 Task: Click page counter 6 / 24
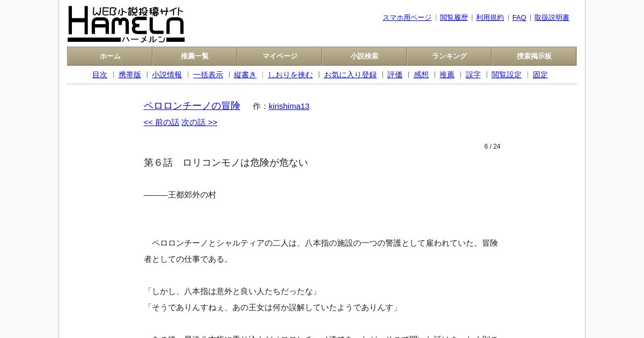click(x=492, y=146)
